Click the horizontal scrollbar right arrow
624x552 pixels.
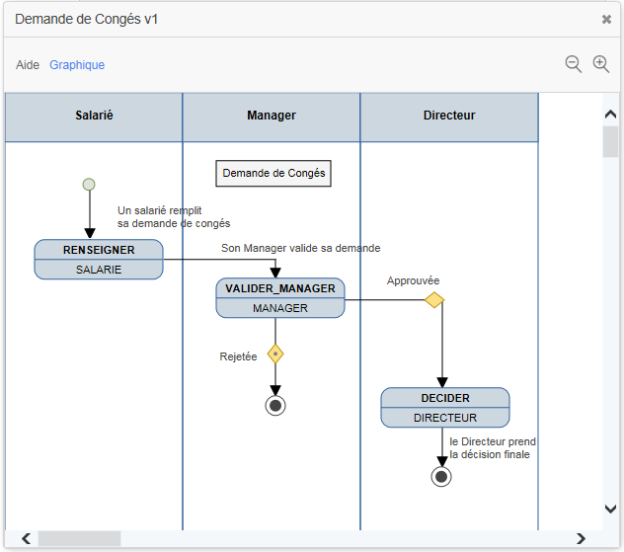pos(581,539)
